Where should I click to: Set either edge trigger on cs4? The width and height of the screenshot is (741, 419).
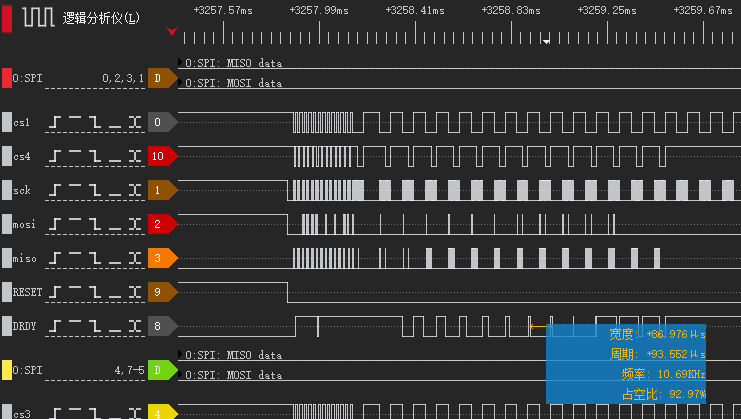point(135,156)
